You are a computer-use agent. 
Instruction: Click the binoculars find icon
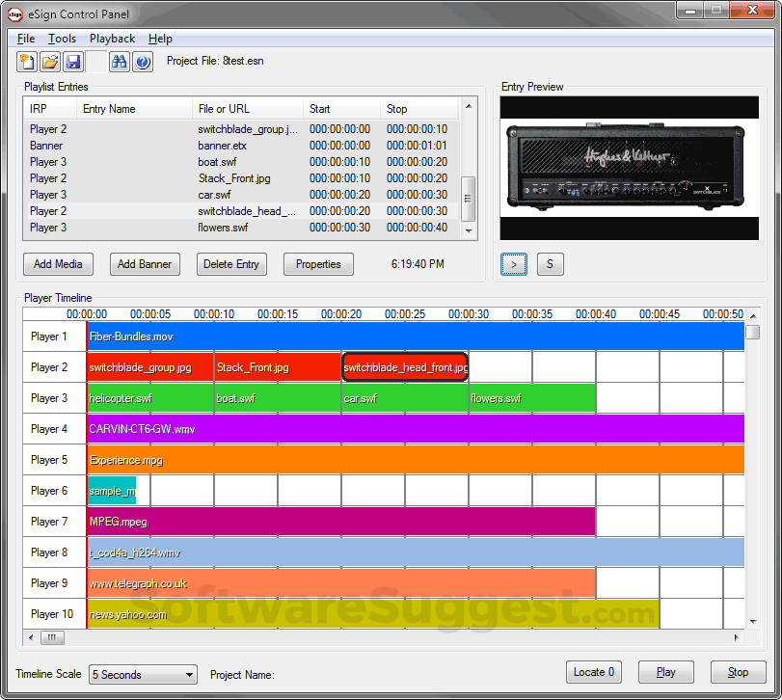pyautogui.click(x=120, y=62)
